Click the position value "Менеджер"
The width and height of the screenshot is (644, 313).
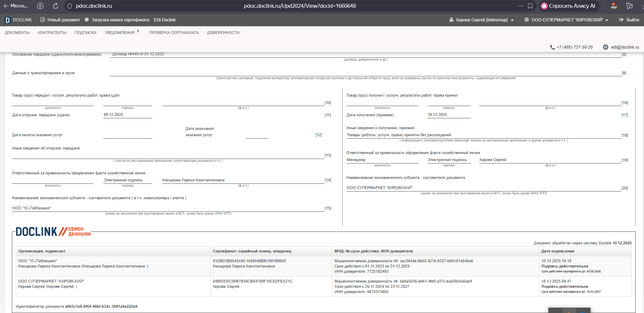click(356, 160)
